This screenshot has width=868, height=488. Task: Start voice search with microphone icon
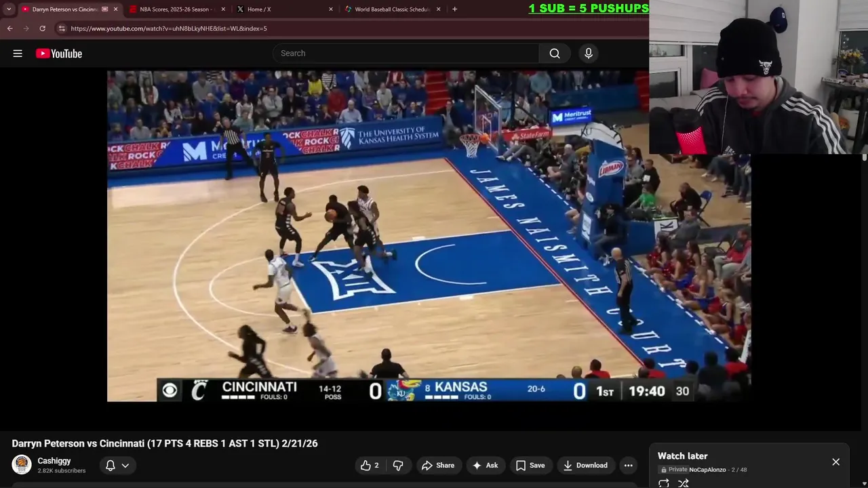(x=589, y=54)
